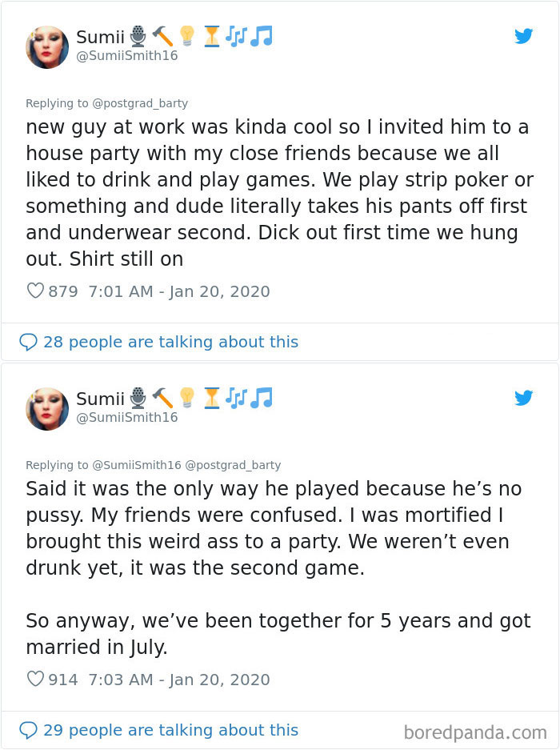The image size is (560, 750).
Task: Click the Twitter bird icon on the first tweet
Action: [x=524, y=36]
